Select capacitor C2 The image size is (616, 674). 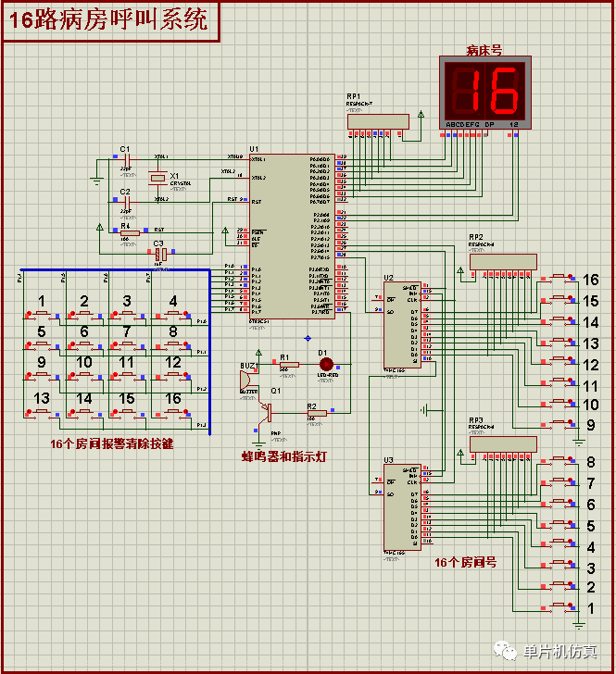[x=126, y=202]
